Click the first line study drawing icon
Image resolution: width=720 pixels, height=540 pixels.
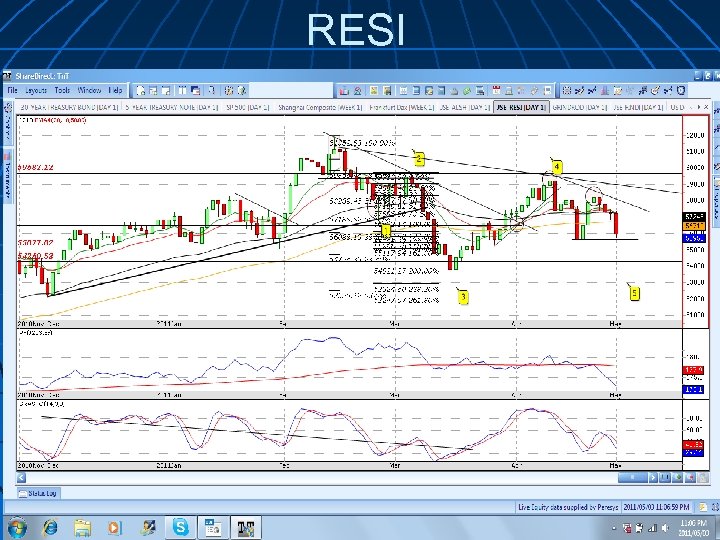pyautogui.click(x=579, y=90)
